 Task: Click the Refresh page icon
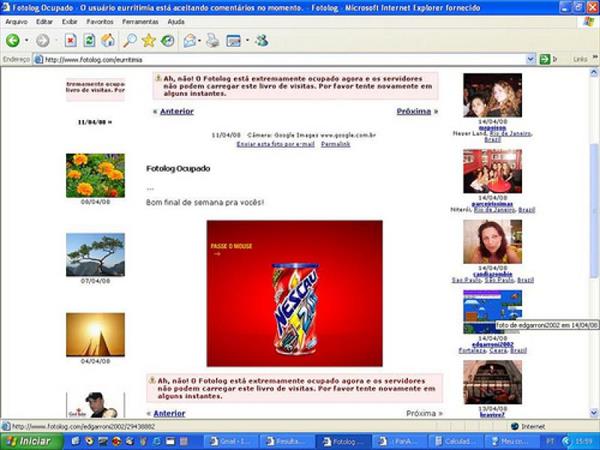[89, 41]
